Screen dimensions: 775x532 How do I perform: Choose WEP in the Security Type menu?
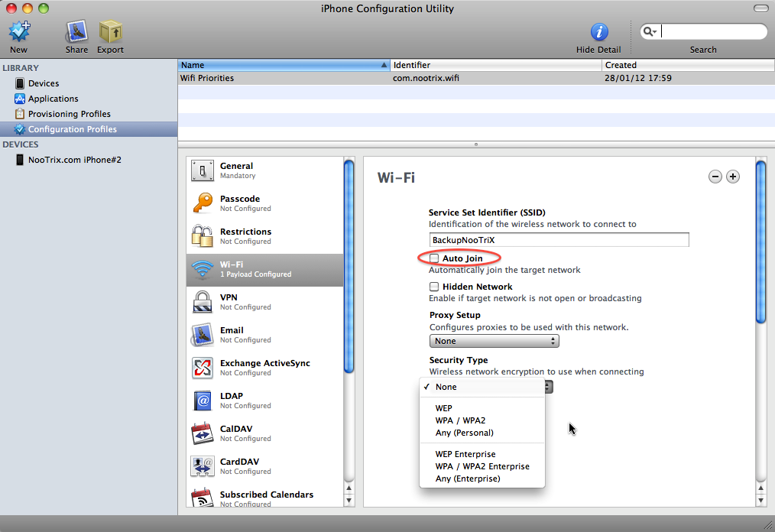pos(482,408)
